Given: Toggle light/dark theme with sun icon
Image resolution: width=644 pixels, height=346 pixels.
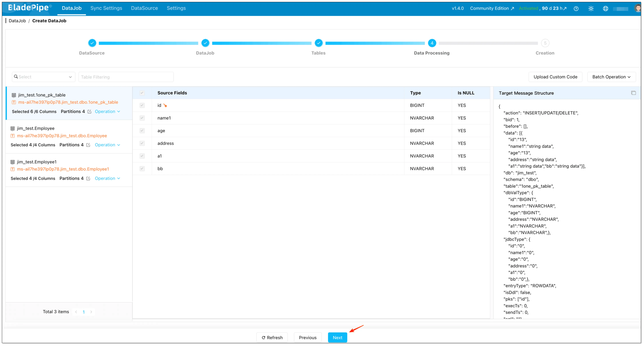Looking at the screenshot, I should click(591, 8).
